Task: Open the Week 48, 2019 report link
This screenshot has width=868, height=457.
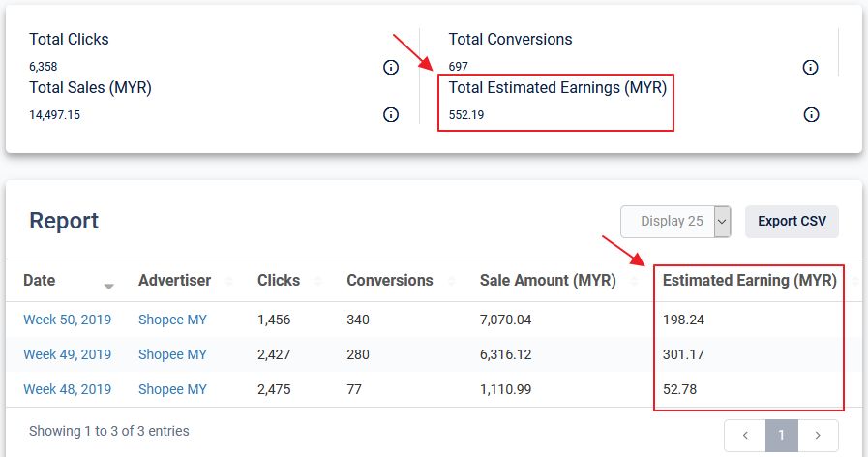Action: coord(67,389)
